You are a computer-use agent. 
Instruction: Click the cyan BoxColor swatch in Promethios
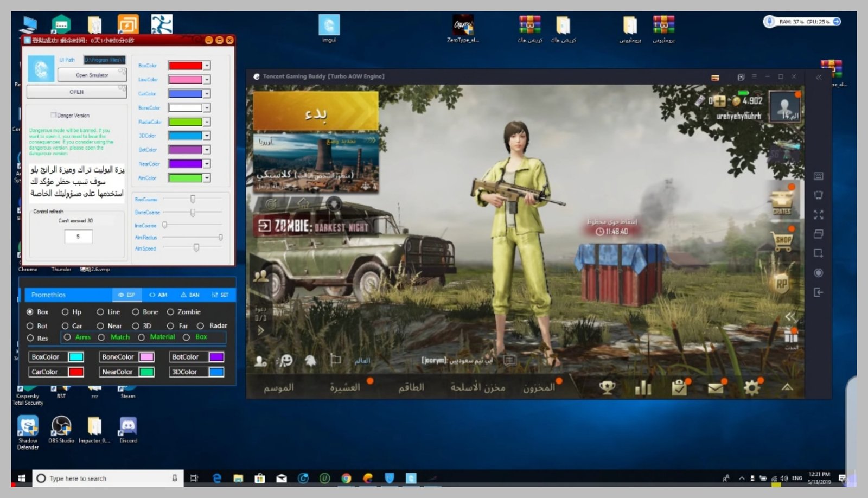pyautogui.click(x=76, y=357)
